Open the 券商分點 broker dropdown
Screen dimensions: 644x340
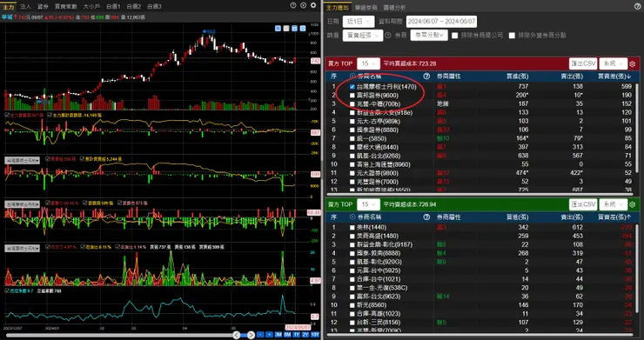[429, 36]
